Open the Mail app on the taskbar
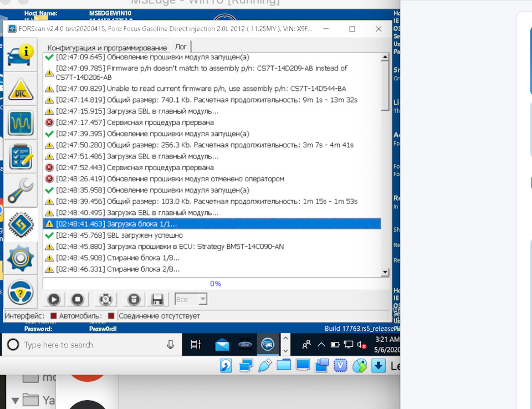The height and width of the screenshot is (409, 532). point(222,345)
